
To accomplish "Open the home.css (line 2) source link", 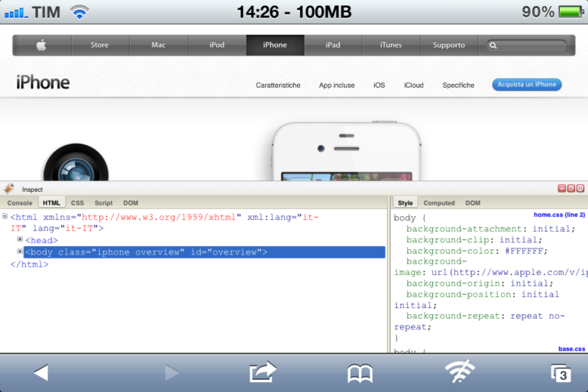I will pos(559,215).
